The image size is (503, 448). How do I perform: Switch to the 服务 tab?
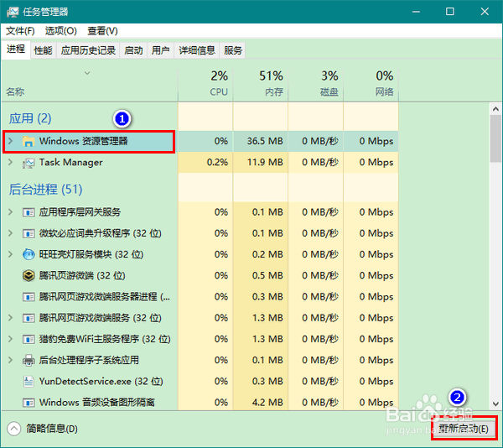coord(233,50)
